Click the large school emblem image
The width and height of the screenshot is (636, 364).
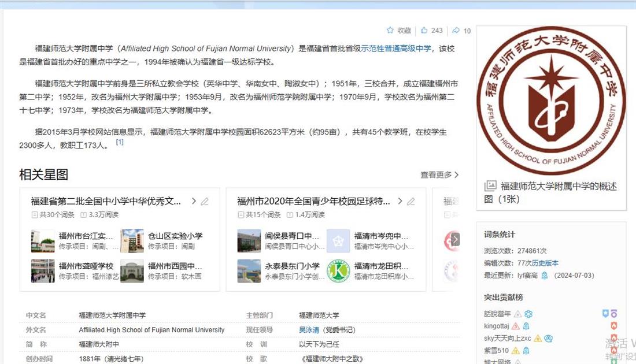pyautogui.click(x=551, y=101)
